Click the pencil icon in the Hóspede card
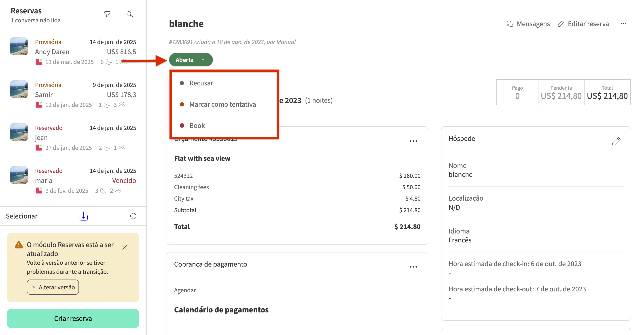This screenshot has height=335, width=644. [x=616, y=141]
